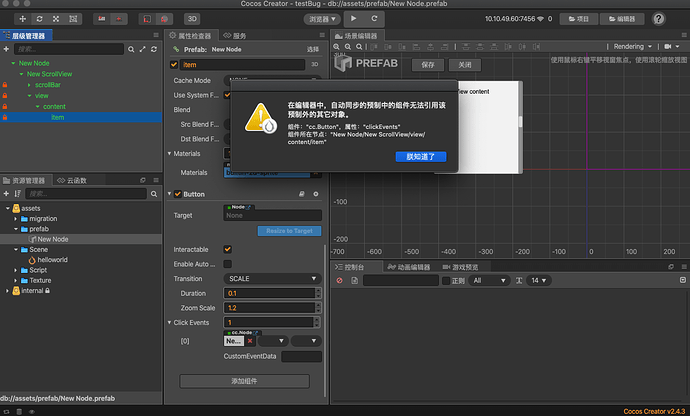Open the help documentation icon
Viewport: 690px width, 416px height.
coord(658,19)
